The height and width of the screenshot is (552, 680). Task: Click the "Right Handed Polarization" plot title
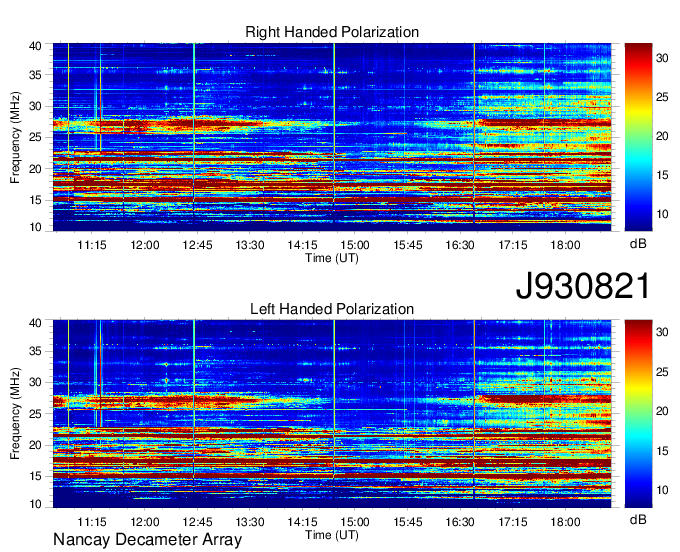click(332, 32)
